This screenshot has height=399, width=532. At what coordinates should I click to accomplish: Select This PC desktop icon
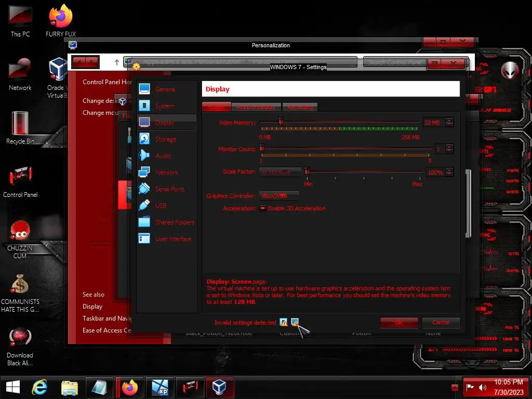tap(20, 21)
